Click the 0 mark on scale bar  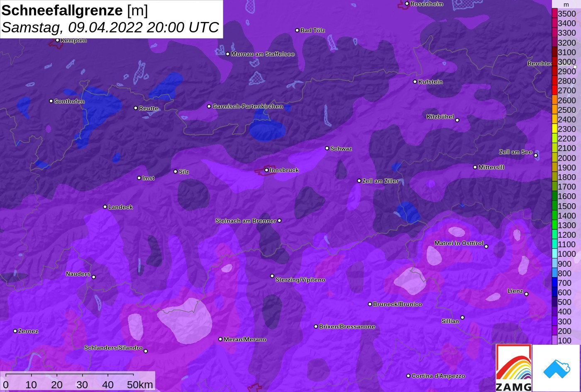[6, 385]
